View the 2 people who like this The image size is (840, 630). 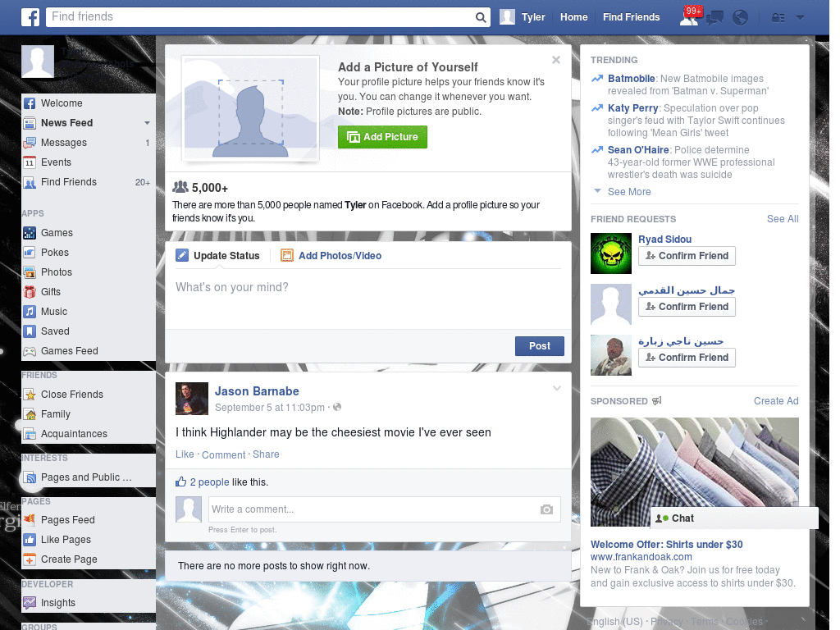coord(209,482)
